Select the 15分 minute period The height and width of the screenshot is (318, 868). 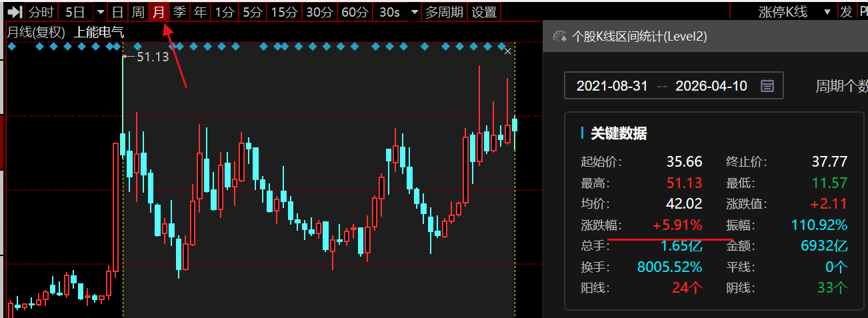285,12
